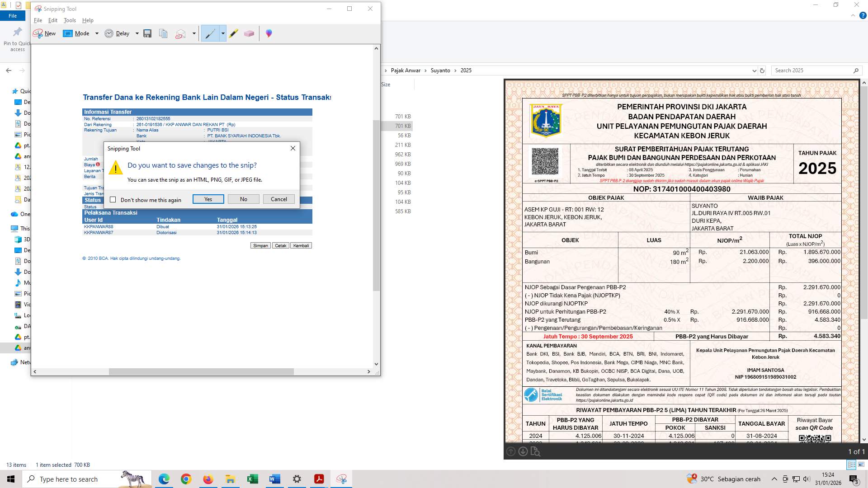The width and height of the screenshot is (868, 488).
Task: Open the snip in Paint 3D
Action: click(269, 33)
